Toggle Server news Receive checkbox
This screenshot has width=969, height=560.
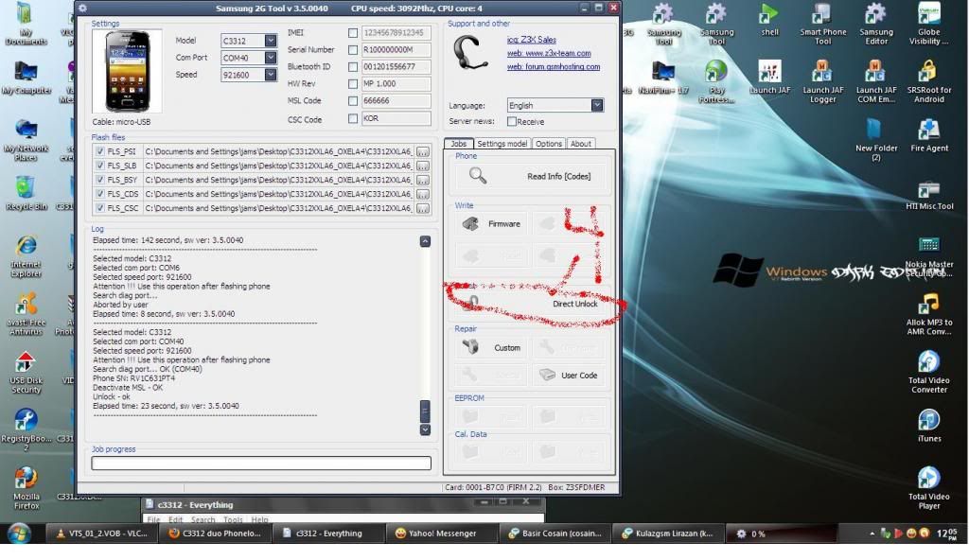512,122
